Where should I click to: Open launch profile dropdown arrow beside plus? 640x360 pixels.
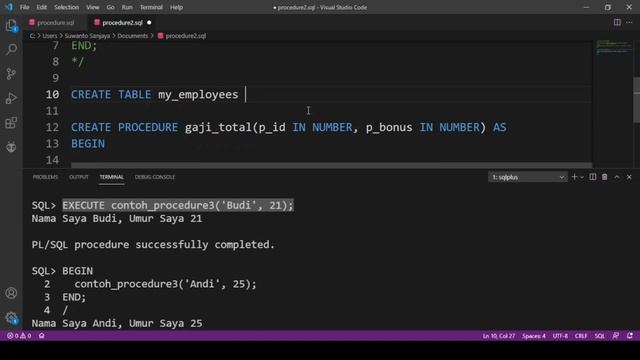(x=582, y=177)
